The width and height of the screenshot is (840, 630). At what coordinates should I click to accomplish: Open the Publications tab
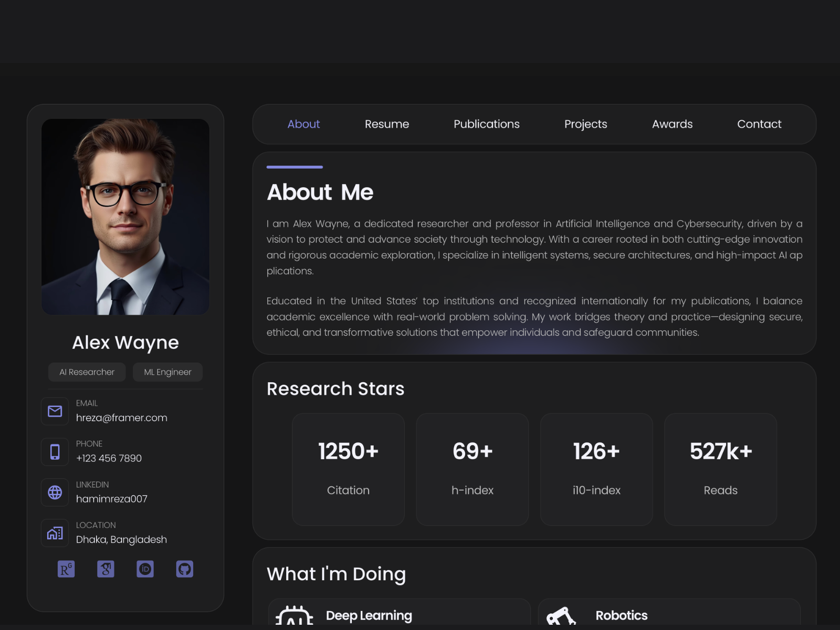click(x=487, y=124)
